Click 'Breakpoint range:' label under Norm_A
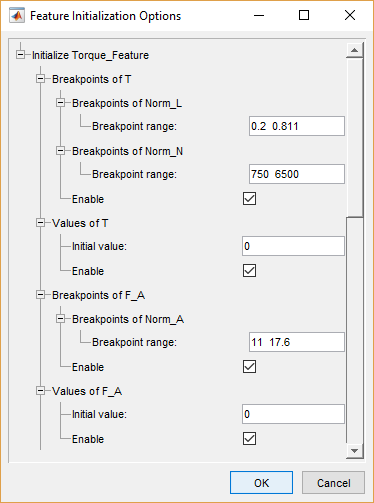Screen dimensions: 374x503 tap(134, 342)
